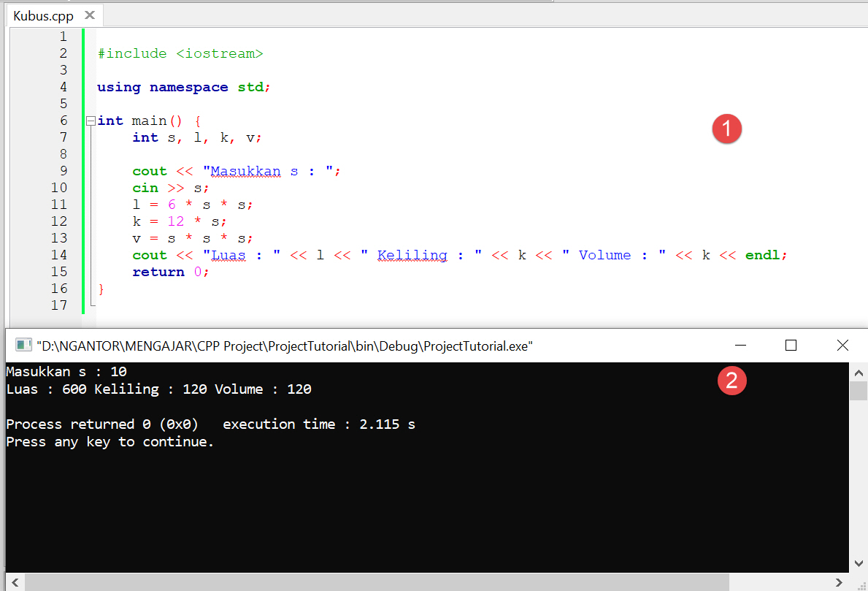The image size is (868, 591).
Task: Click 'int s, l, k, v;' declaration
Action: 196,138
